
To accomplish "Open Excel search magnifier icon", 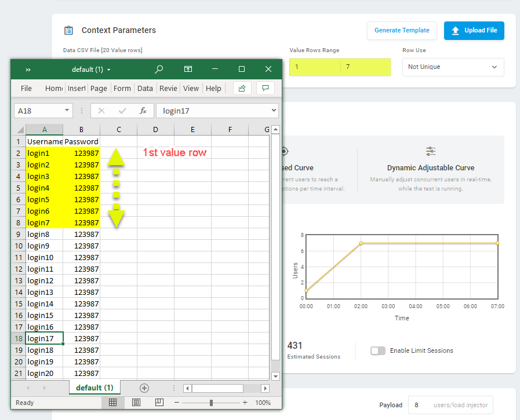I will coord(159,69).
